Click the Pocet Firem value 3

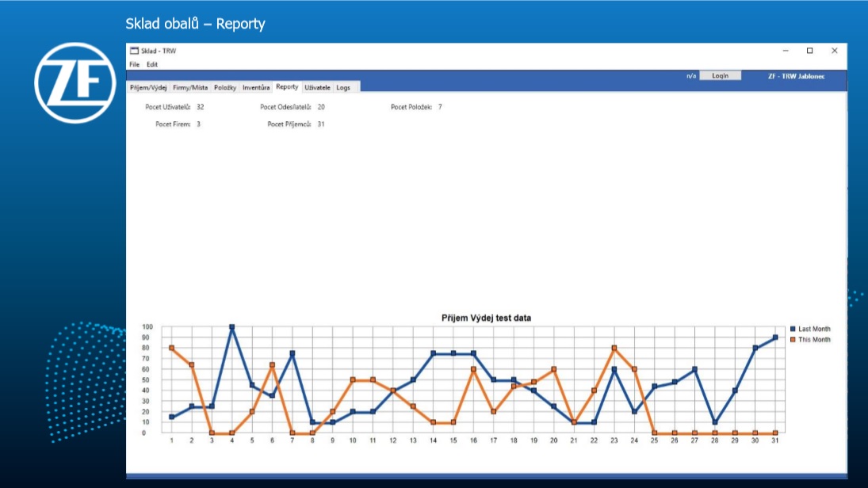[198, 124]
